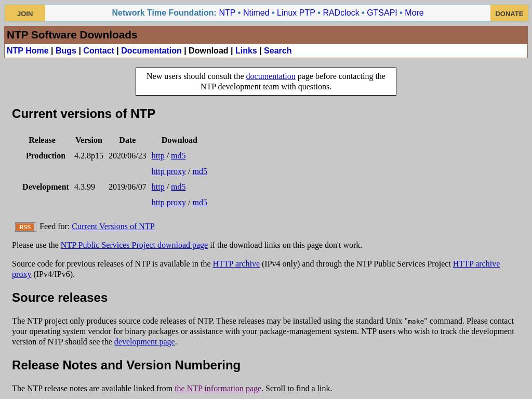The width and height of the screenshot is (532, 399).
Task: Open the HTTP archive (IPv4 only) link
Action: click(236, 263)
